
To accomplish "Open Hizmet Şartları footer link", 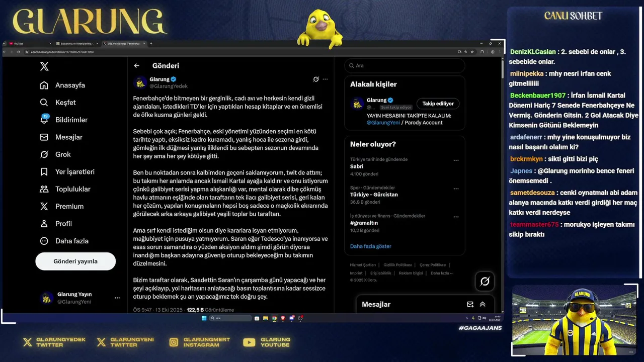I will 363,265.
